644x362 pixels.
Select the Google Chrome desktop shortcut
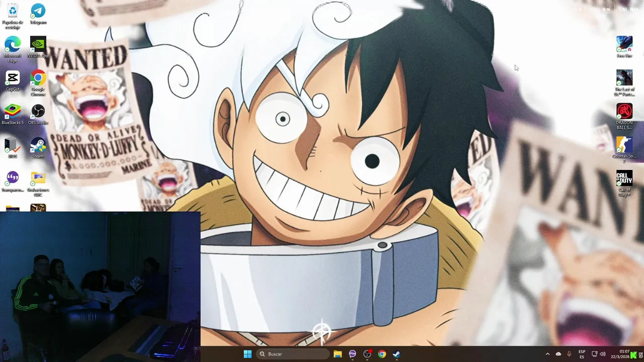point(38,83)
